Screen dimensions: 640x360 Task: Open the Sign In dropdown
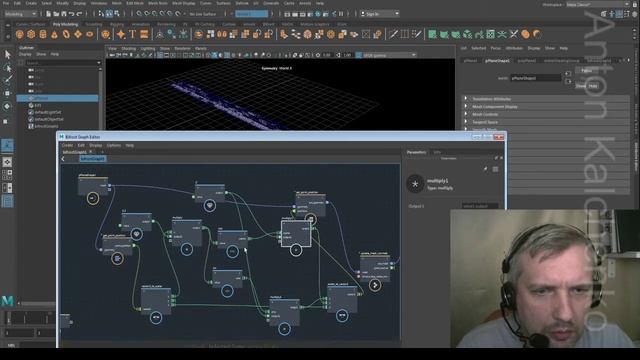[380, 14]
